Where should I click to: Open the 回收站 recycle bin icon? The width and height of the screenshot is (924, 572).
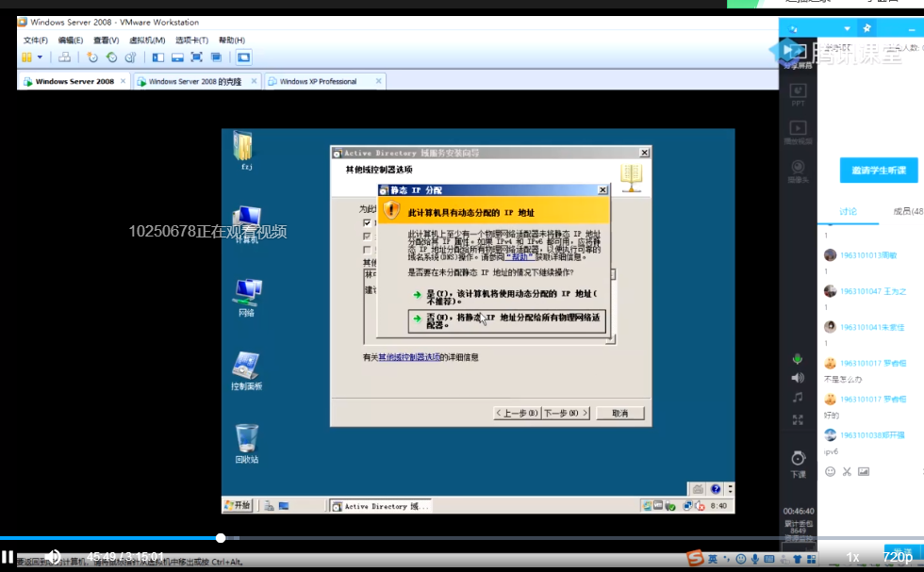tap(246, 444)
